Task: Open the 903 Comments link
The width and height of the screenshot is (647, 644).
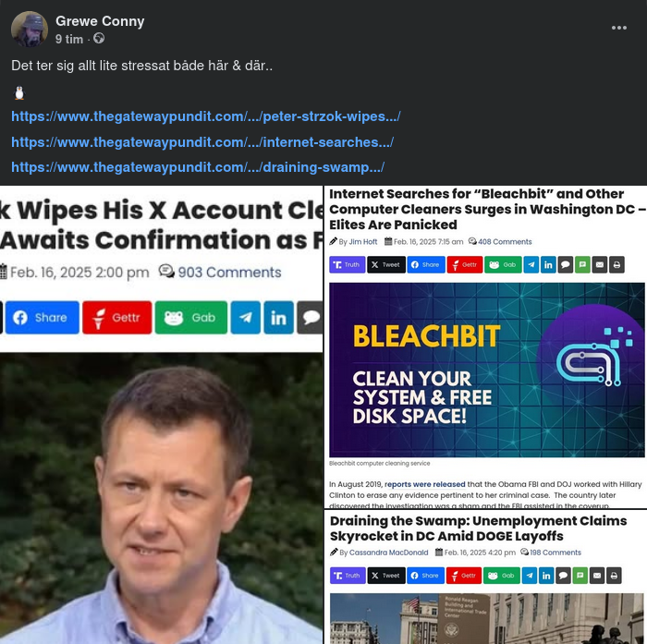Action: tap(229, 273)
